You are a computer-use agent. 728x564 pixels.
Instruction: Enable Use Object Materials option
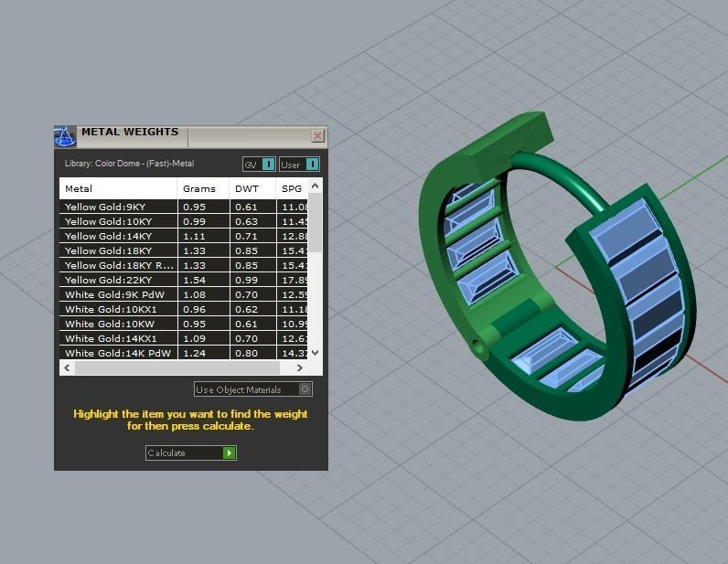click(305, 389)
